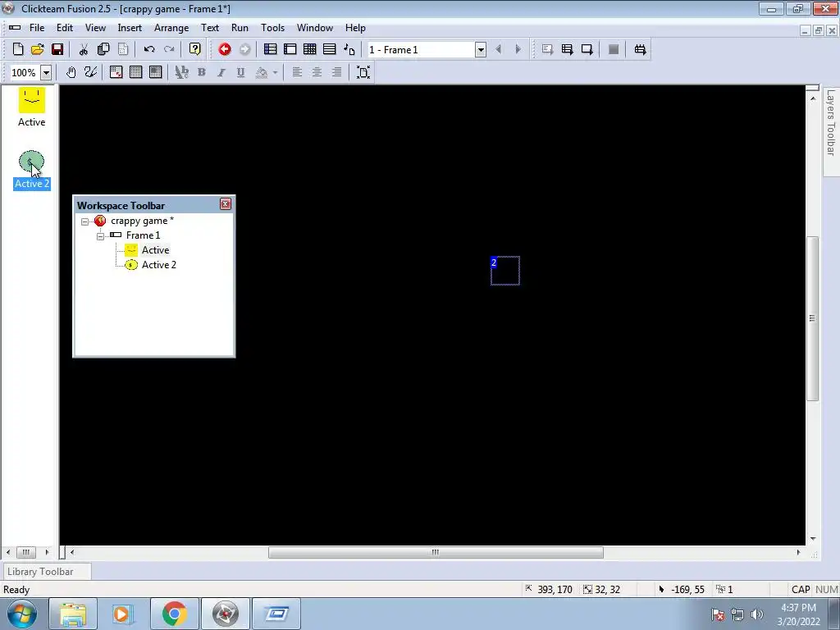
Task: Open the contents help icon
Action: pyautogui.click(x=195, y=49)
